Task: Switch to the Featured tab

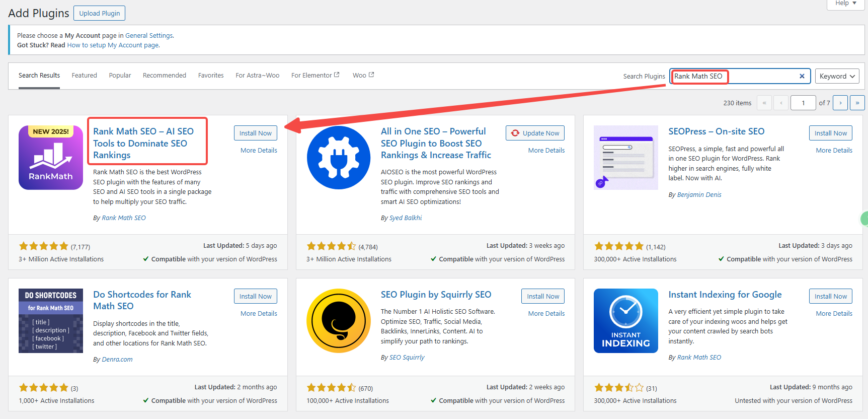Action: [x=84, y=76]
